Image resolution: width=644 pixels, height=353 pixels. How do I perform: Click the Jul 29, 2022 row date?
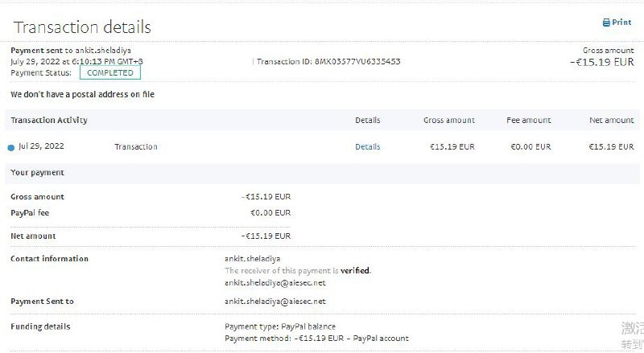[41, 146]
